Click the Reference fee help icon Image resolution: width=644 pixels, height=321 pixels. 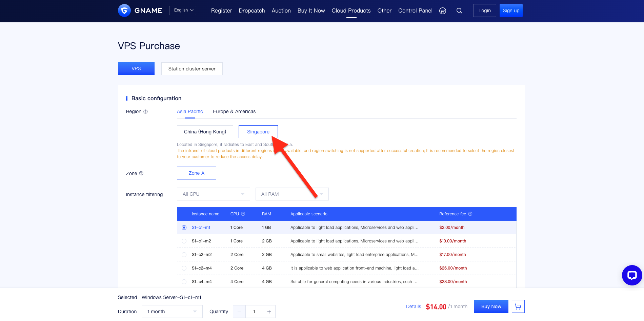pyautogui.click(x=470, y=214)
